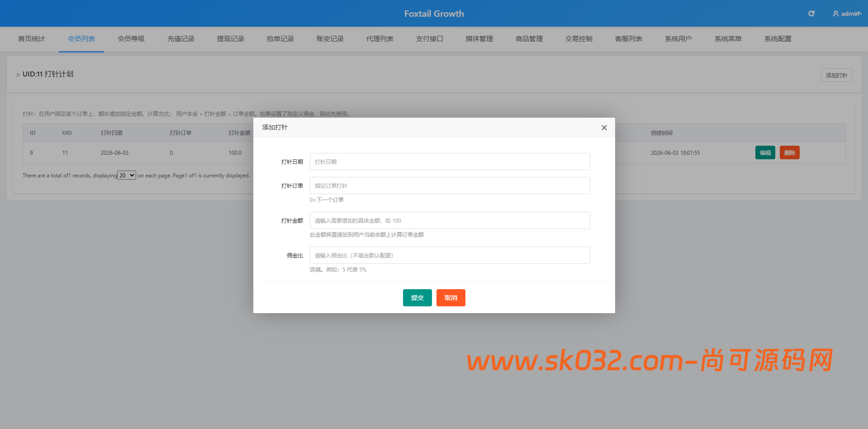
Task: Open the 支付接口 tab
Action: (x=430, y=39)
